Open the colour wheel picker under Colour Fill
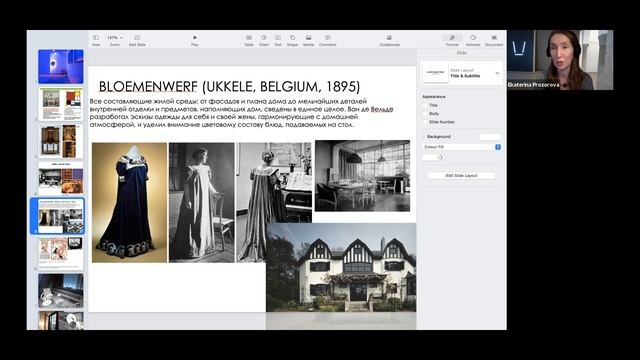 tap(440, 157)
